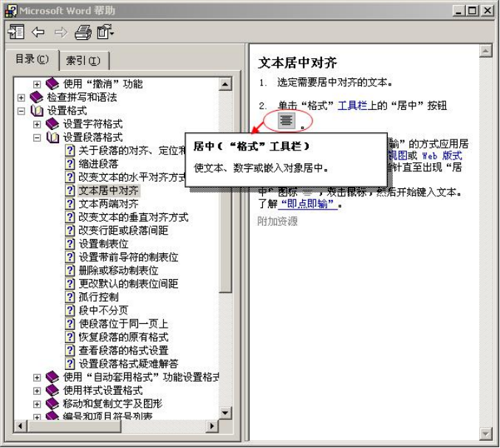This screenshot has height=448, width=500.
Task: Collapse the 设置格式 book
Action: click(x=21, y=111)
